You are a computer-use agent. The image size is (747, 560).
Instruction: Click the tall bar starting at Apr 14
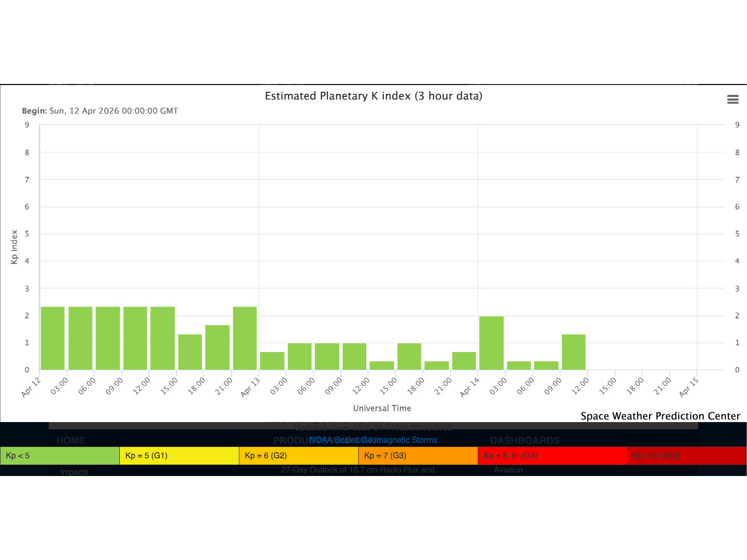point(491,343)
